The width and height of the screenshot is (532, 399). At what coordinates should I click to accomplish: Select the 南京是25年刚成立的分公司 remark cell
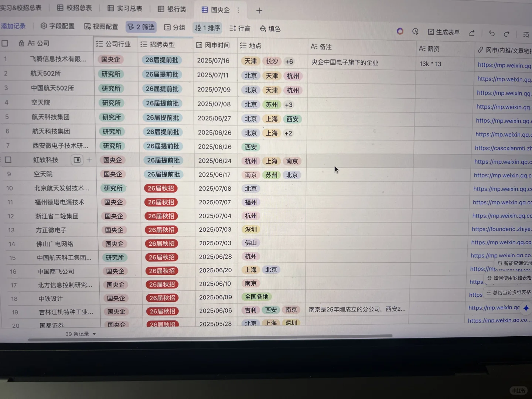[357, 309]
